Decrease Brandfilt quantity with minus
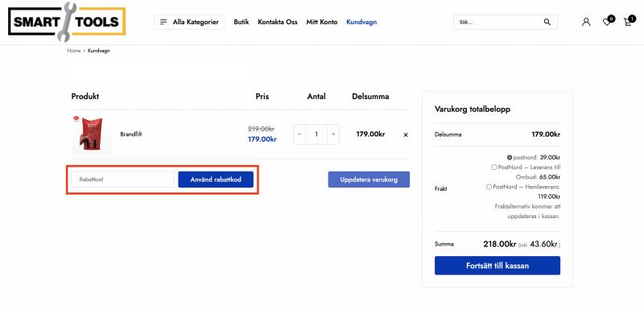This screenshot has height=310, width=644. pyautogui.click(x=299, y=134)
